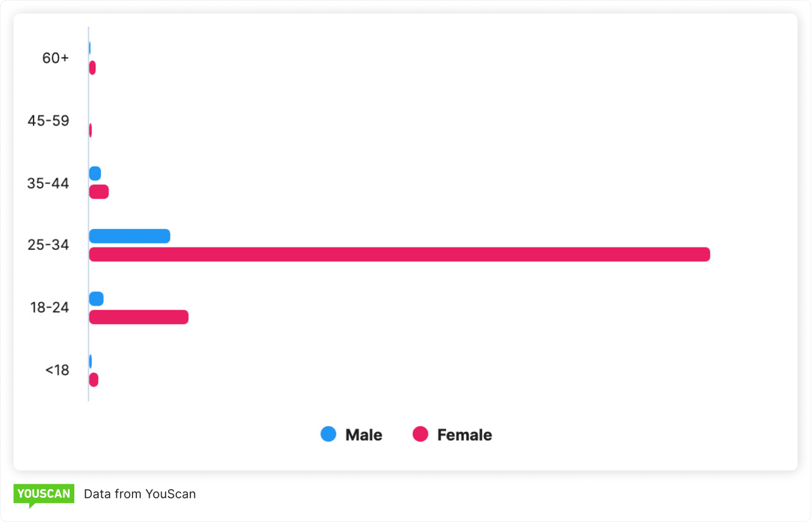The image size is (812, 522).
Task: Click the 60+ age axis label
Action: (x=55, y=58)
